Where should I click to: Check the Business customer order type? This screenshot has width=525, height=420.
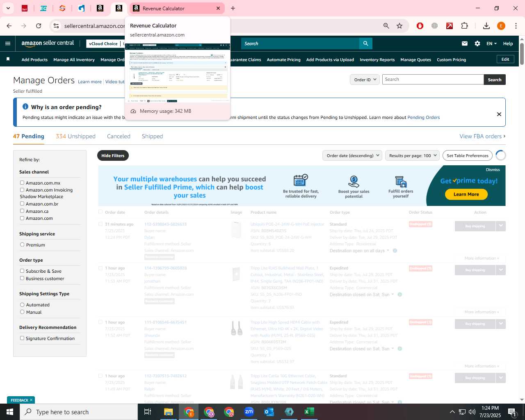tap(22, 278)
